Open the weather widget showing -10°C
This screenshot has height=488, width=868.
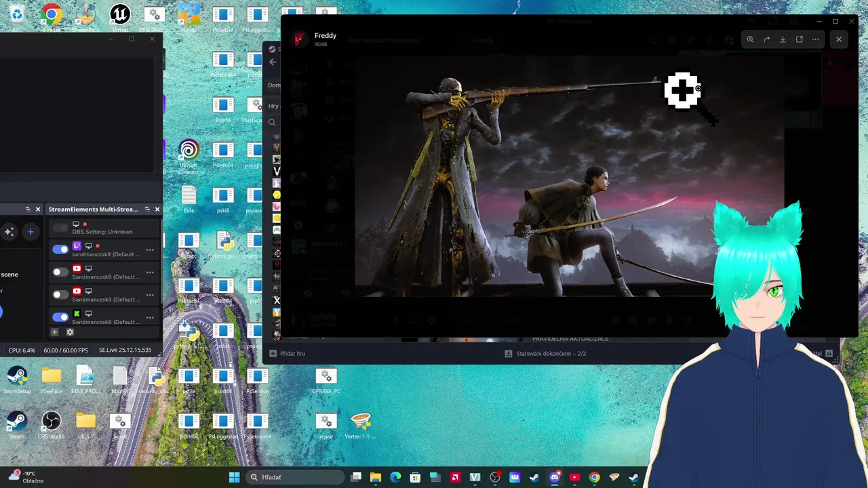[25, 477]
